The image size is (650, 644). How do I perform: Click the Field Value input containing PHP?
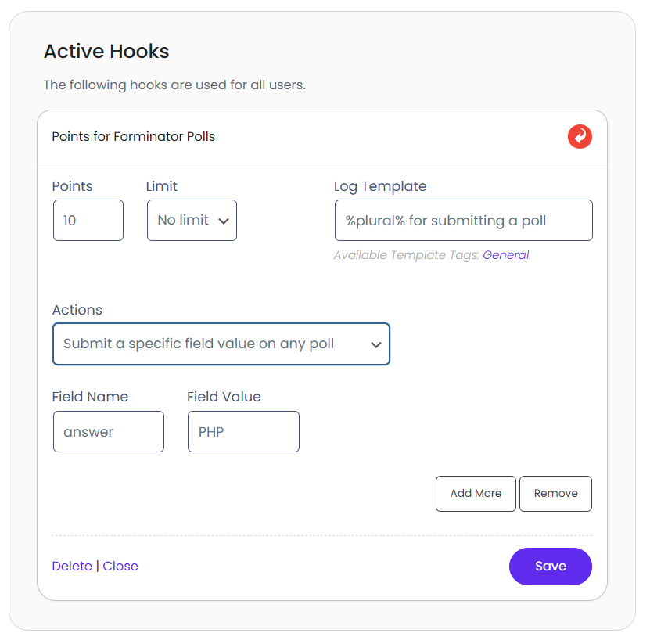click(243, 432)
